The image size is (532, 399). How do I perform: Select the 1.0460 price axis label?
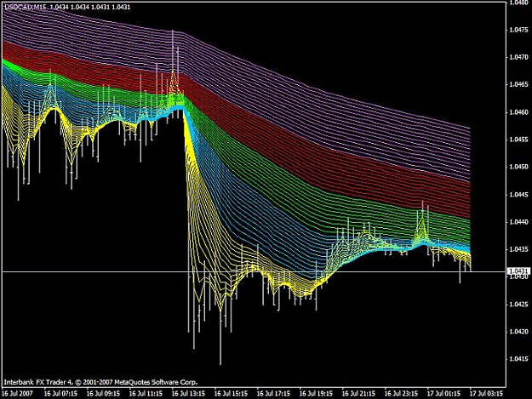click(x=518, y=111)
